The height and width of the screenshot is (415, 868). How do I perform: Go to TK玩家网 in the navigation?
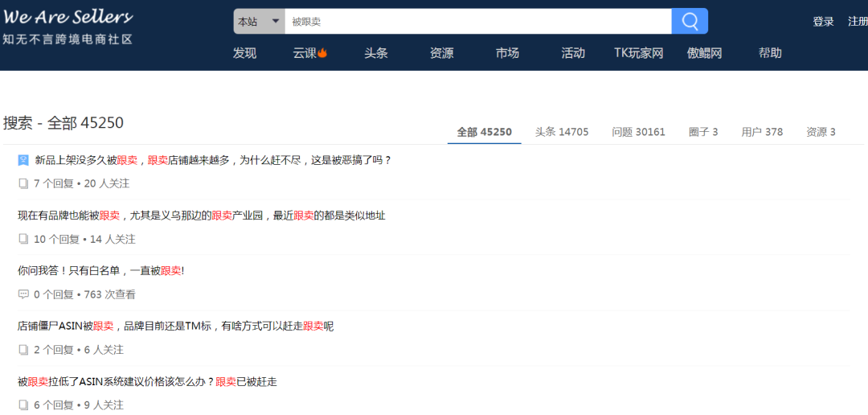pyautogui.click(x=639, y=53)
